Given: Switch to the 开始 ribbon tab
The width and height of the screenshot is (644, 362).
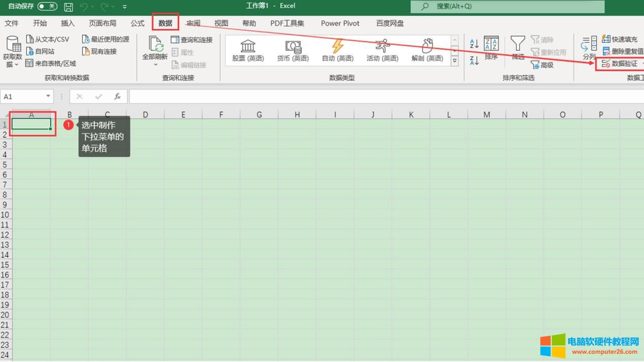Looking at the screenshot, I should 40,23.
